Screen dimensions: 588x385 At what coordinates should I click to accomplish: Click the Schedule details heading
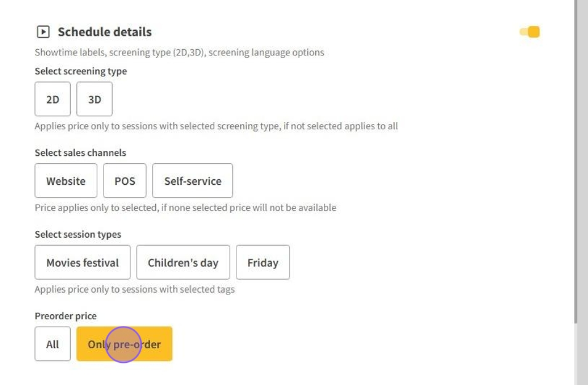coord(105,32)
